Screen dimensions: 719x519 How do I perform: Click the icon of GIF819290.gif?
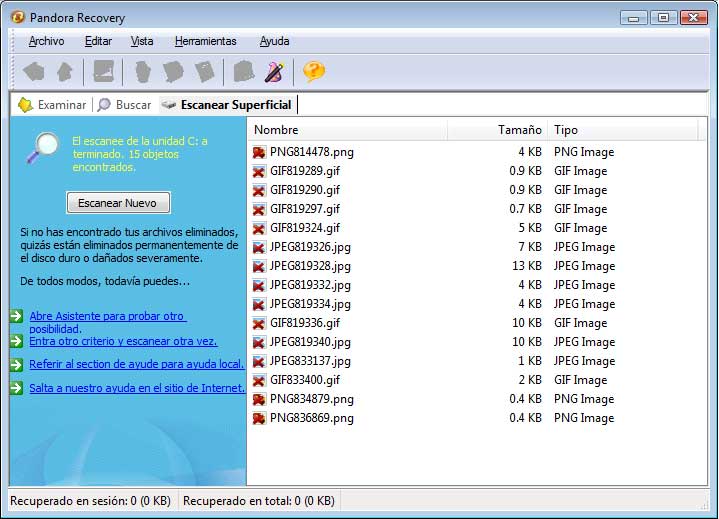tap(259, 190)
